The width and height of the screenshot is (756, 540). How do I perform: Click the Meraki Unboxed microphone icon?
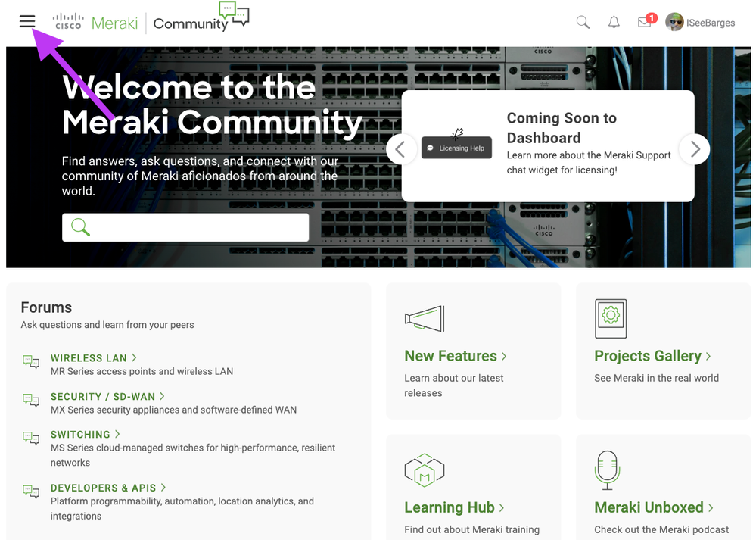(x=608, y=470)
